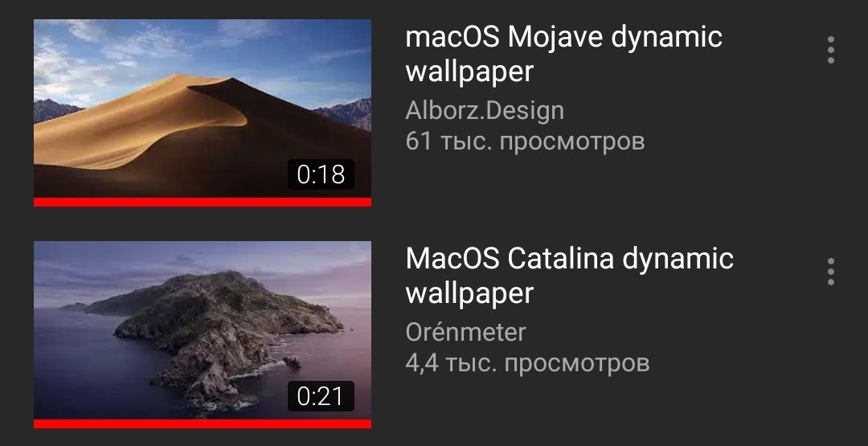Visit the Alborz.Design channel
The height and width of the screenshot is (446, 868).
[x=485, y=111]
